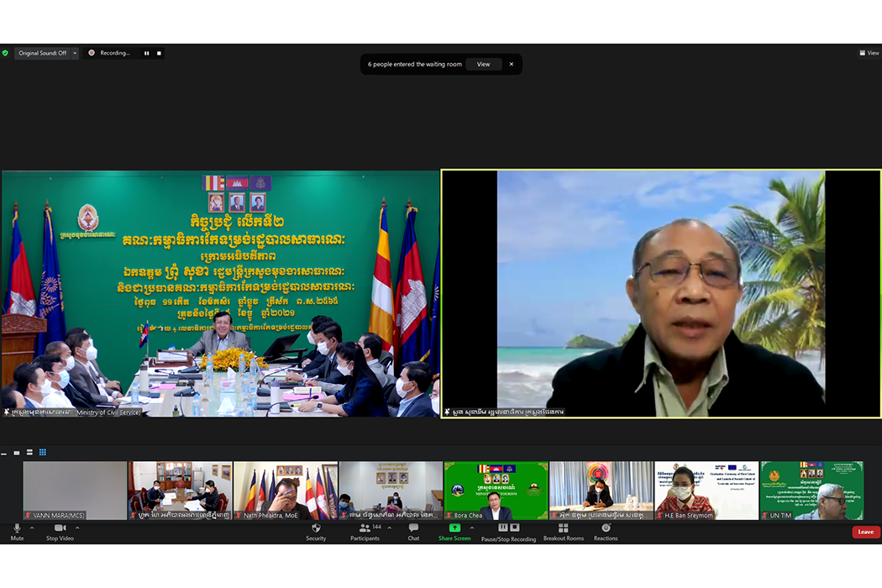882x588 pixels.
Task: Toggle Original Sound off button
Action: 42,53
